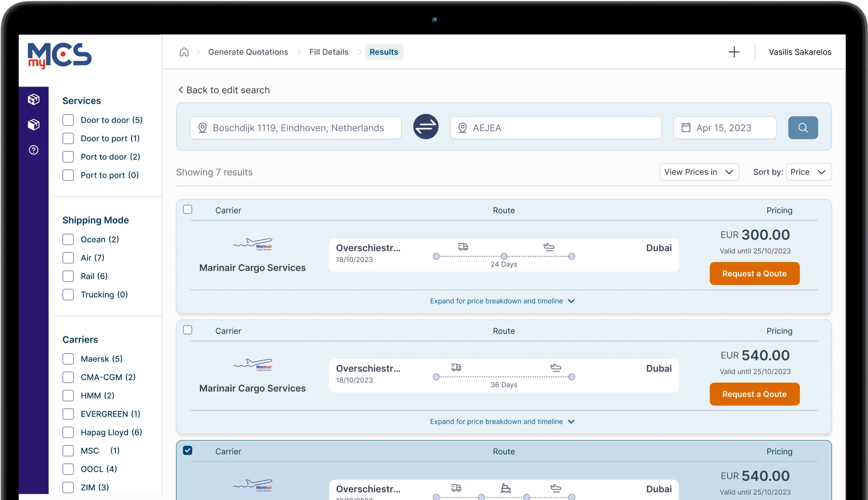Check the Trucking shipping mode
The image size is (868, 500).
68,294
